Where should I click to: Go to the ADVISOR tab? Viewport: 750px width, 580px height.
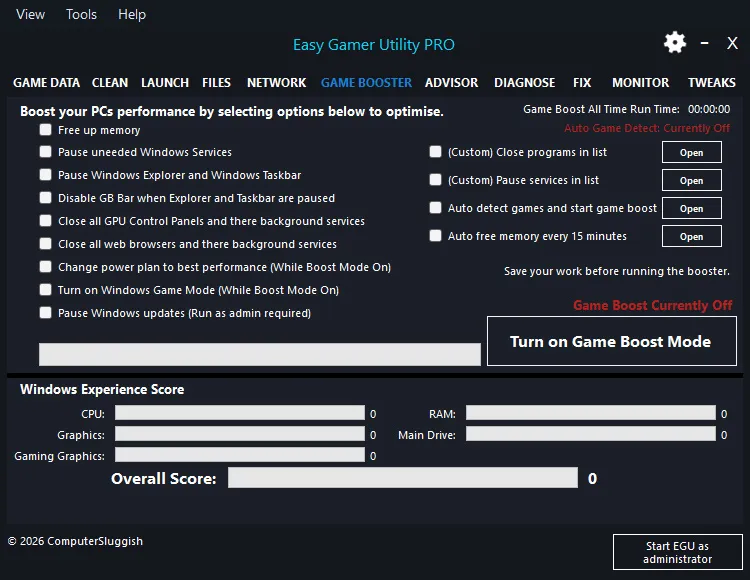[x=452, y=83]
